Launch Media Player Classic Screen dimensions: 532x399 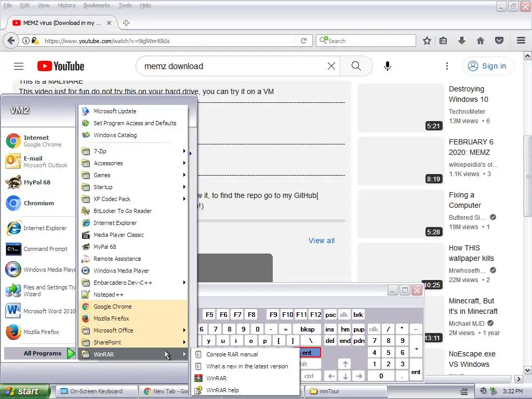(x=134, y=235)
